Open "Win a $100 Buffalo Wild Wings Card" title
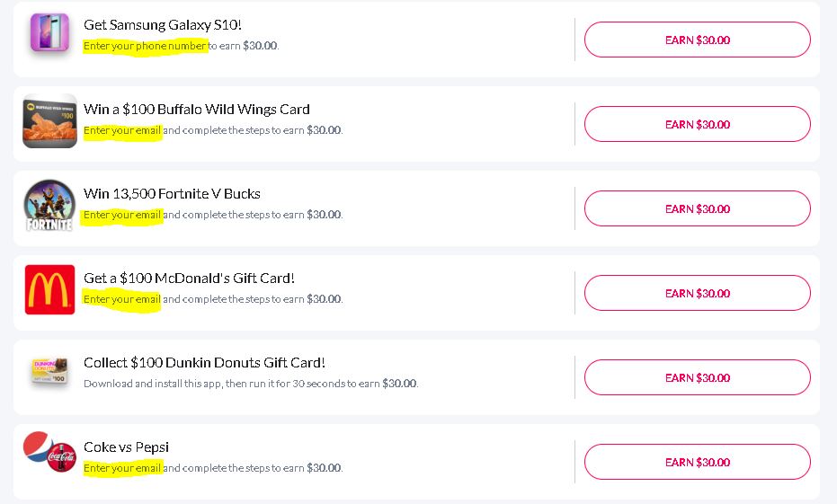 (x=196, y=109)
